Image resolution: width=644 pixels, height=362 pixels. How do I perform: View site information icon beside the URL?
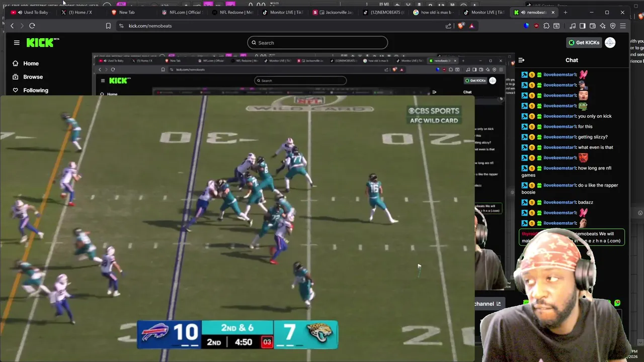point(121,26)
